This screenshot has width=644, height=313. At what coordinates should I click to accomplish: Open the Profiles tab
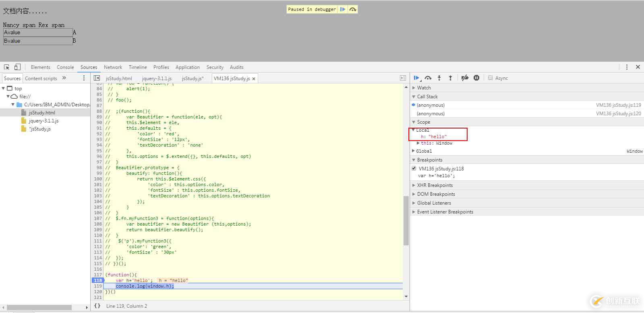pos(161,67)
